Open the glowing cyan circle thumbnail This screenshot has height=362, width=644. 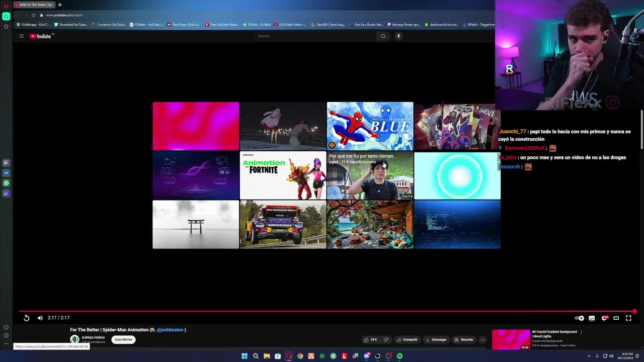457,175
